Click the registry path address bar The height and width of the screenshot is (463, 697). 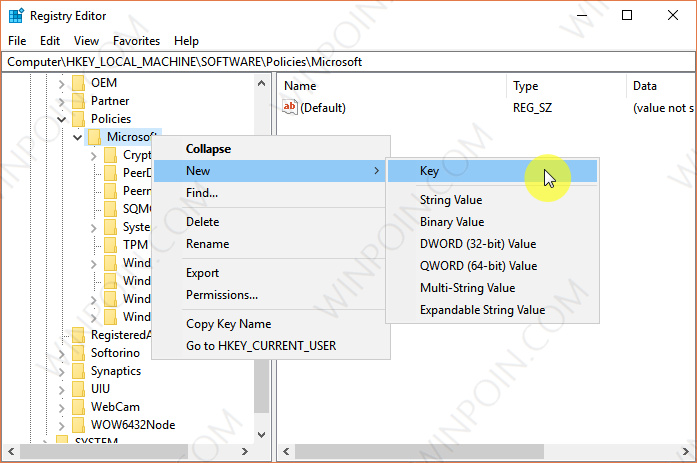pyautogui.click(x=348, y=62)
